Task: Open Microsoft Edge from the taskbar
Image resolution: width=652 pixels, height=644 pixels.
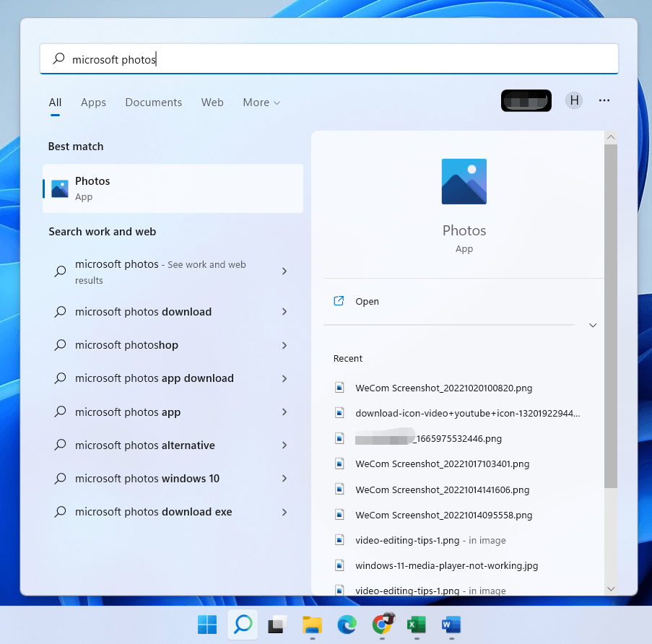Action: 347,625
